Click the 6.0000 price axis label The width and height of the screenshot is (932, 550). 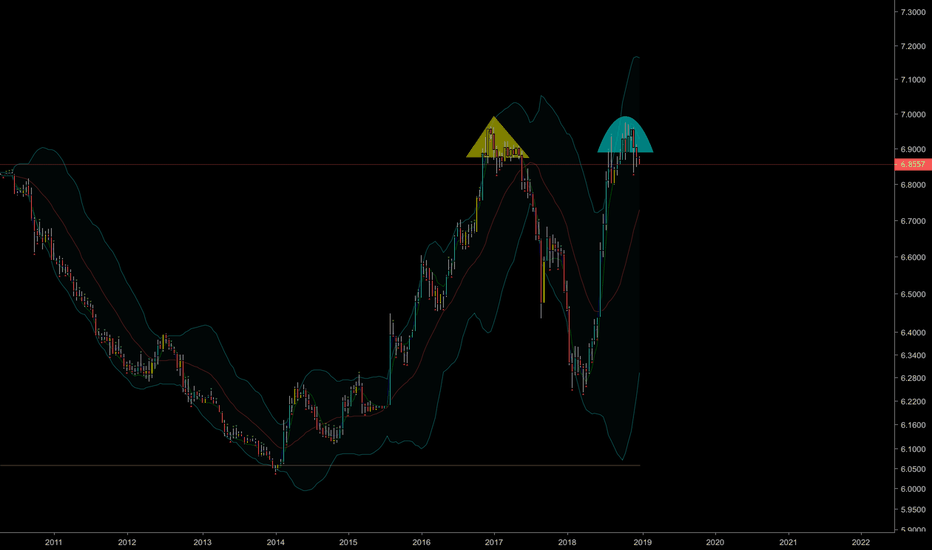tap(913, 489)
